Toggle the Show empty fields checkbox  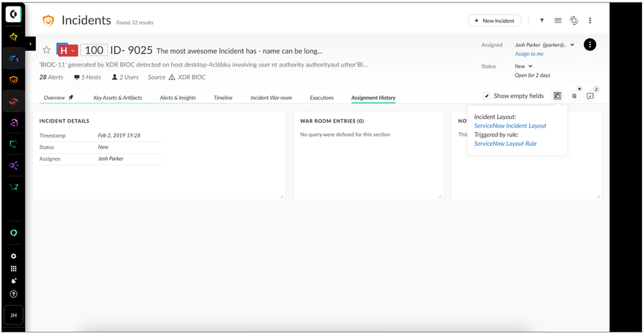[487, 96]
